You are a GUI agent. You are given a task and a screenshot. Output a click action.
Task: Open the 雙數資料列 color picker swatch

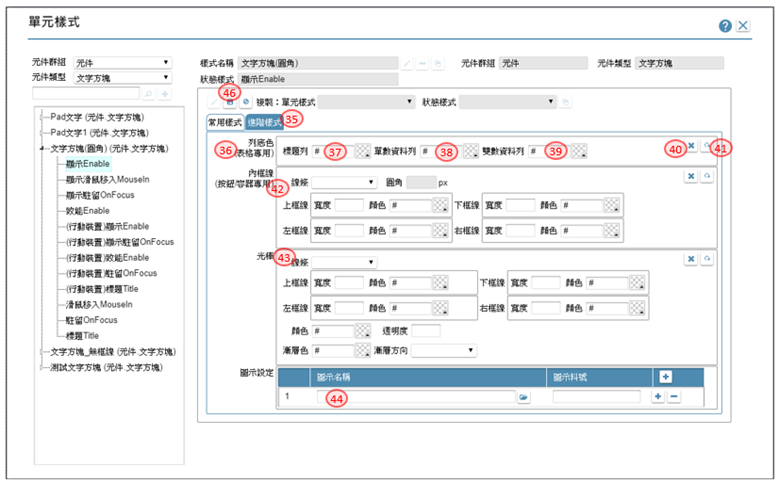click(x=579, y=151)
